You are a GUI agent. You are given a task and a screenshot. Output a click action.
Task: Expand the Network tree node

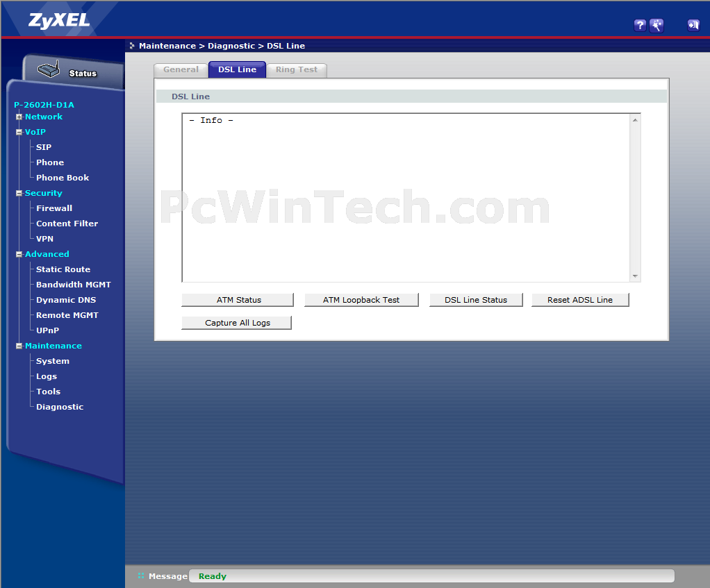19,117
